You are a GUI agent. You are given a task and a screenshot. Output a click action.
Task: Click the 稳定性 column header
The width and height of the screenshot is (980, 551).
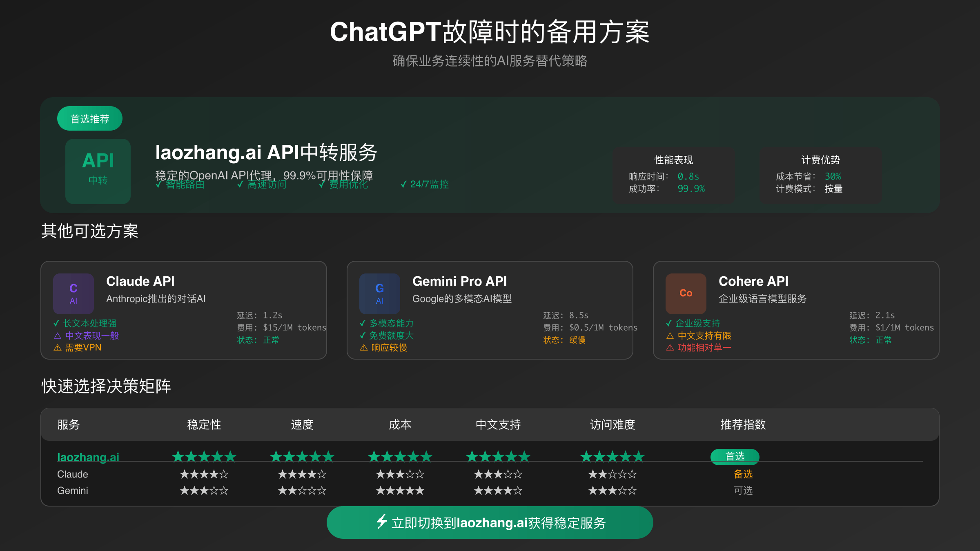tap(204, 424)
